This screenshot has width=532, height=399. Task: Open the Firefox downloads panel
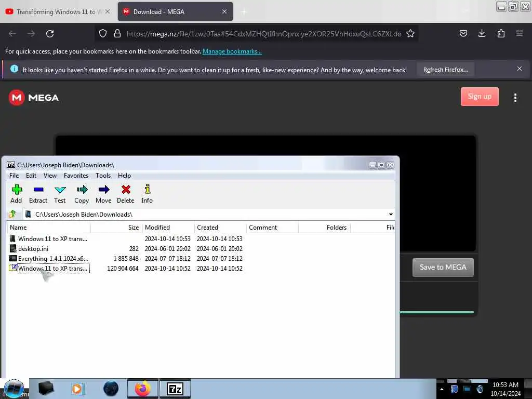coord(482,33)
